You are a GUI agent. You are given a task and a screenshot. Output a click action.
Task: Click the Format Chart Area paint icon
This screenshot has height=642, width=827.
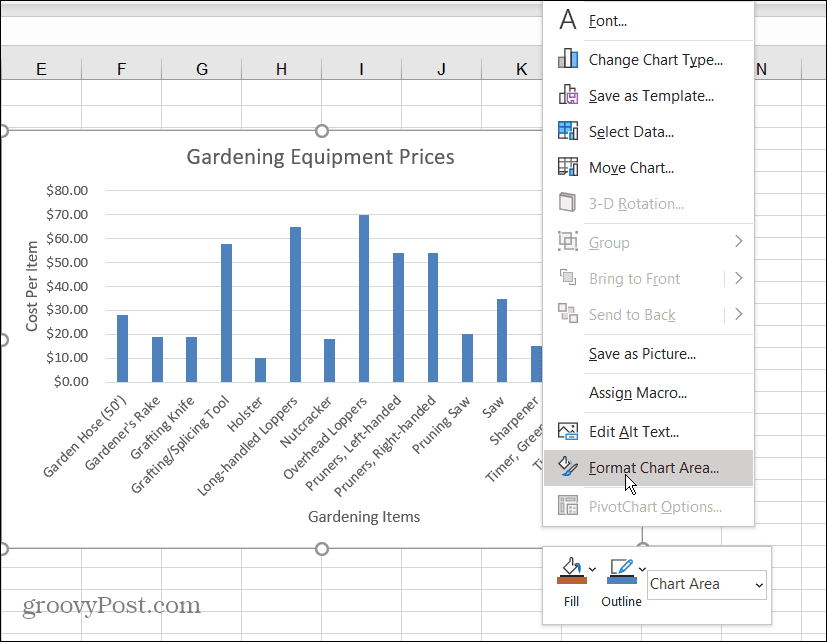click(x=568, y=467)
